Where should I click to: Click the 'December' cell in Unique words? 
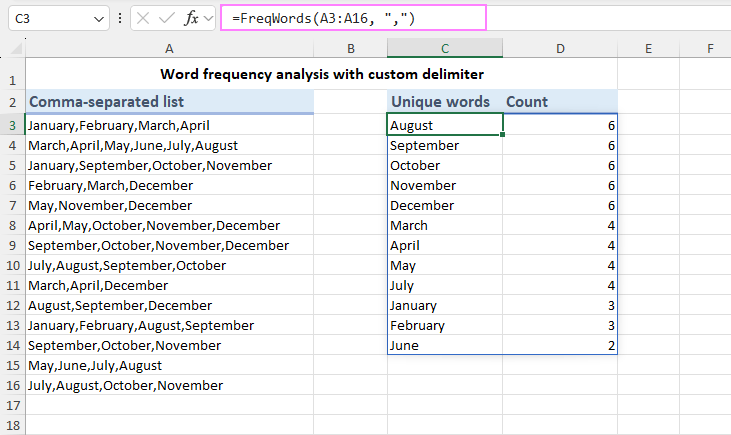tap(445, 206)
